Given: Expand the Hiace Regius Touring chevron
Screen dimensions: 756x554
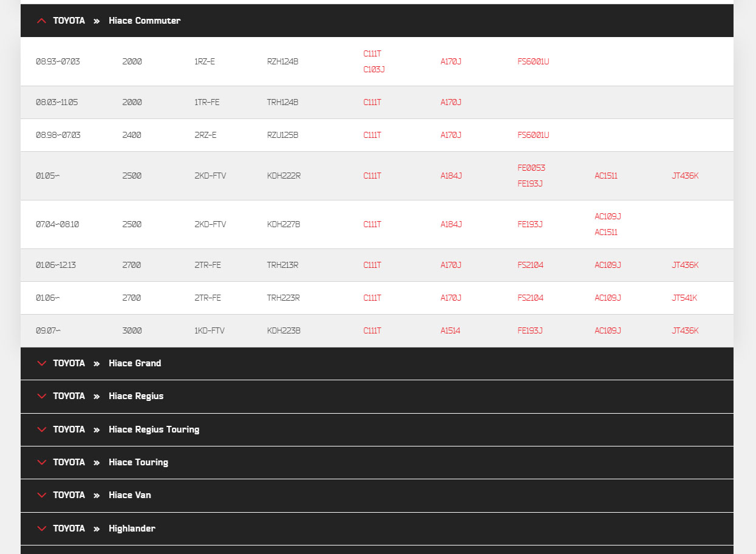Looking at the screenshot, I should (41, 429).
